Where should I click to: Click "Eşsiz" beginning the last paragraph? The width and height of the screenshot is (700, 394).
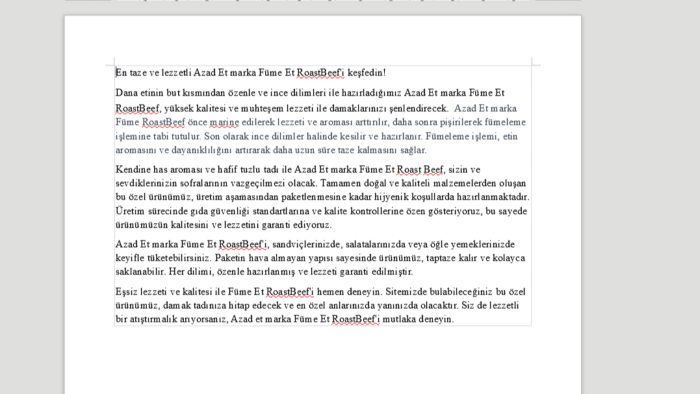coord(126,292)
